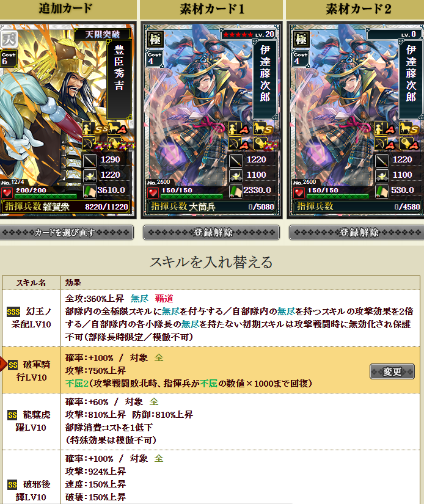Click 登録解除 under 素材カード1
Image resolution: width=424 pixels, height=504 pixels.
(211, 232)
